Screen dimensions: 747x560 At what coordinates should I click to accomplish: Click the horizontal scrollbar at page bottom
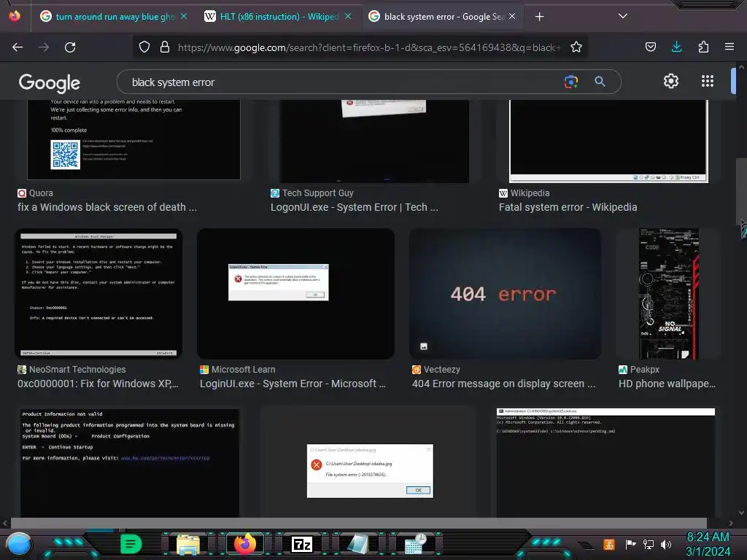358,523
